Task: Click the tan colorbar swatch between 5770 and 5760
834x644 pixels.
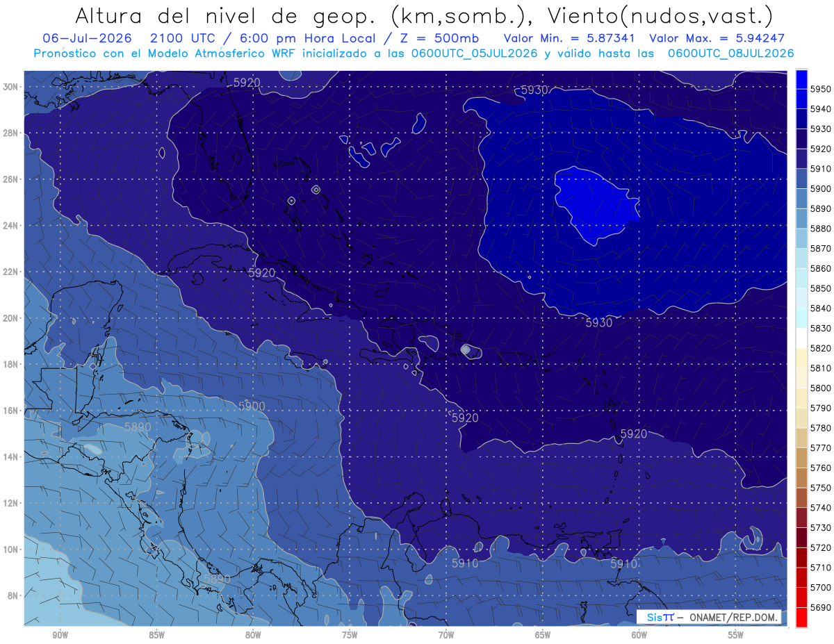Action: click(801, 458)
